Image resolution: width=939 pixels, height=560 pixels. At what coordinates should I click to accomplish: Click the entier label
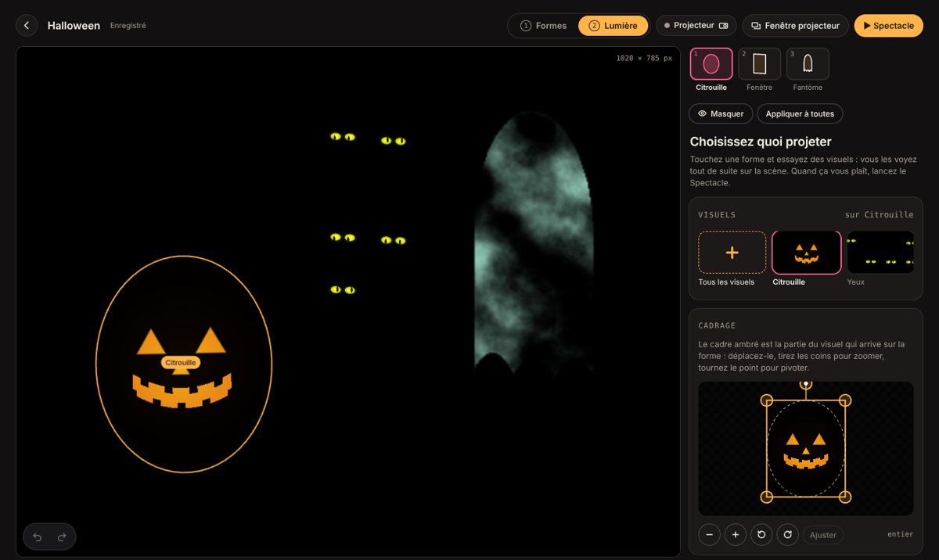(900, 534)
